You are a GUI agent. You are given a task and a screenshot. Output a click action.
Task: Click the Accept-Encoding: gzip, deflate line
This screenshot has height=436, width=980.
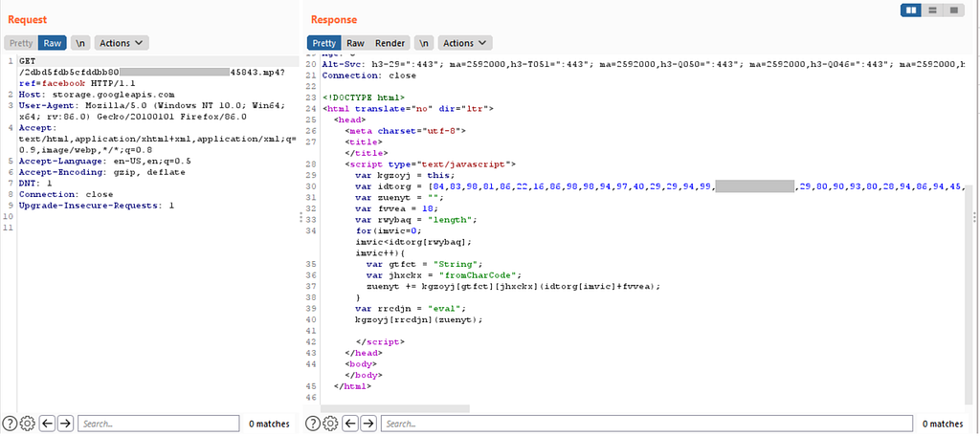point(101,172)
